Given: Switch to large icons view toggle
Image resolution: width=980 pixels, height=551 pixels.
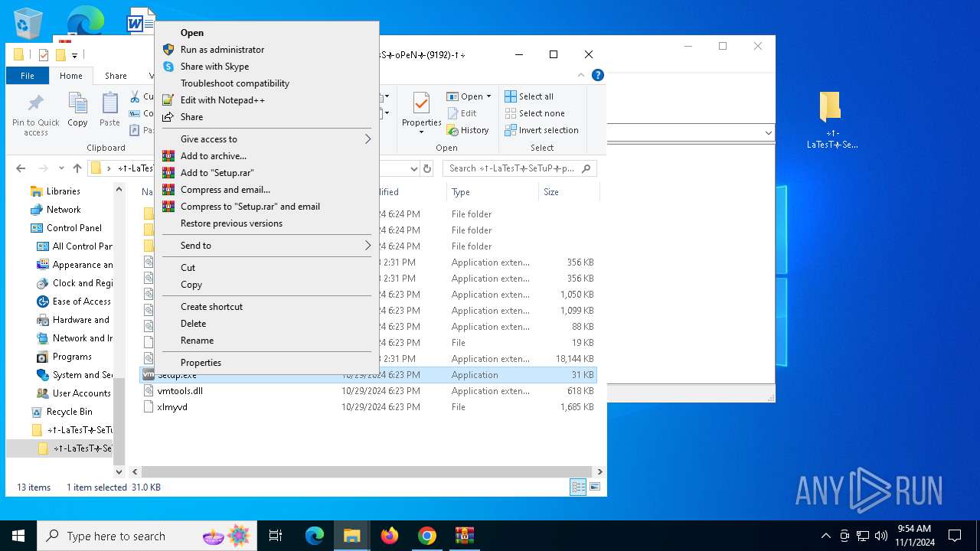Looking at the screenshot, I should point(594,487).
